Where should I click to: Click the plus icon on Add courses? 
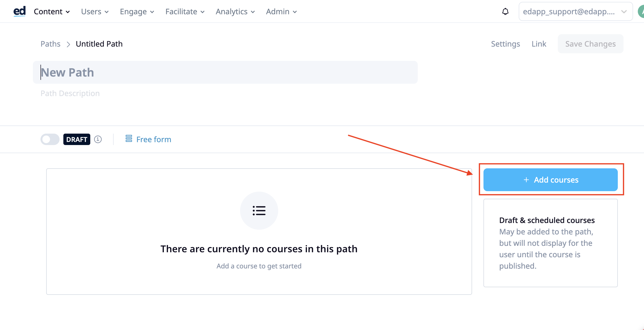point(526,180)
